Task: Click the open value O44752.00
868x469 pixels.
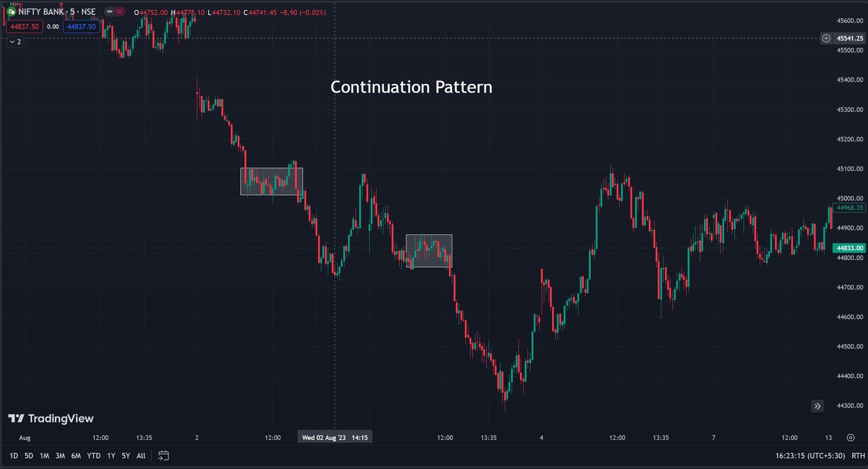Action: (151, 12)
